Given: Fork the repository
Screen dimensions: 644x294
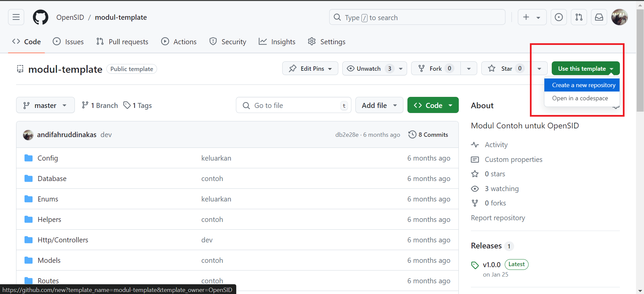Looking at the screenshot, I should tap(436, 68).
